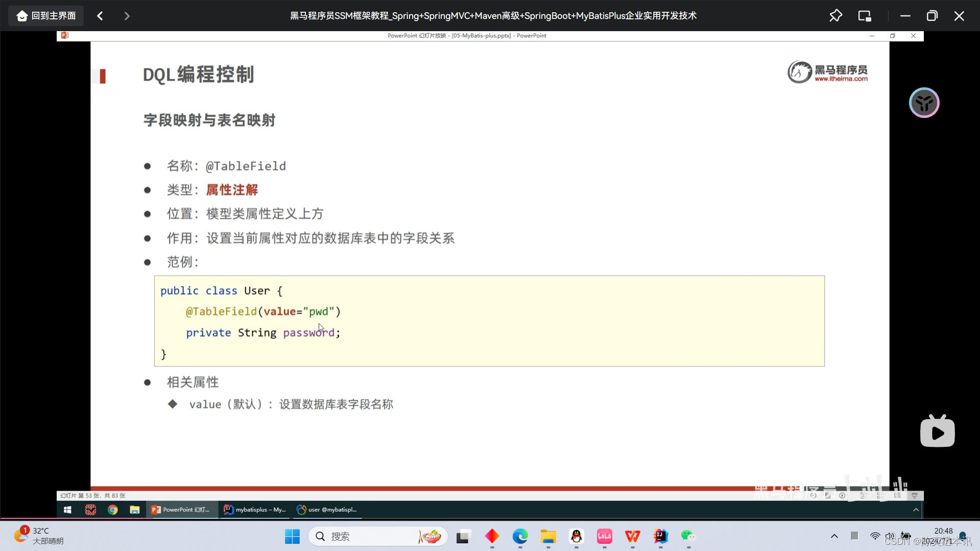Open the back navigation arrow dropdown
Viewport: 980px width, 551px height.
(x=100, y=15)
